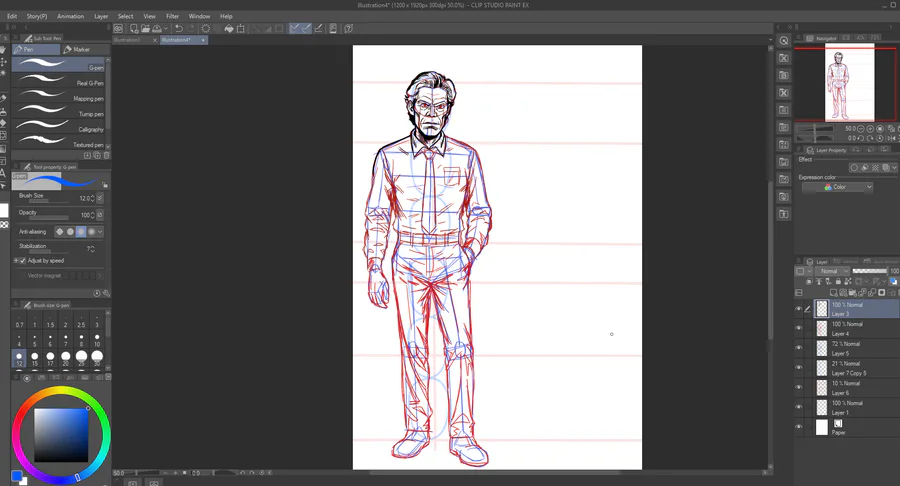
Task: Click the Navigator thumbnail preview
Action: coord(849,83)
